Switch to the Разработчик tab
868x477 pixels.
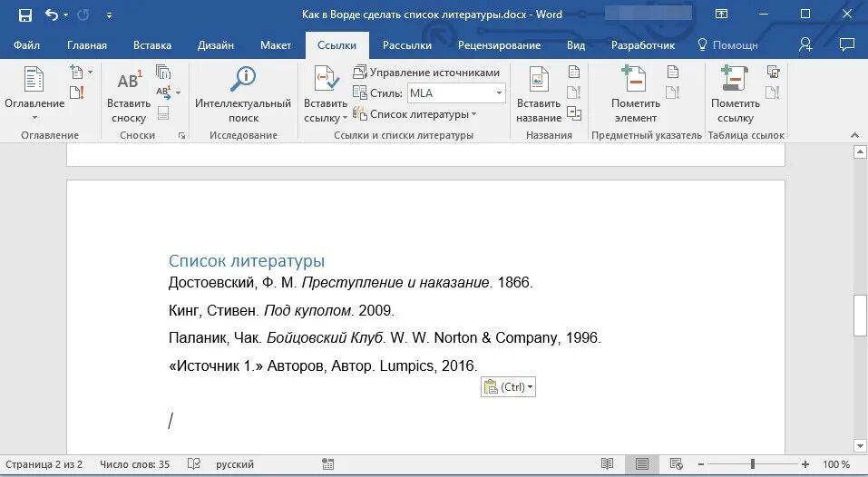pos(643,45)
